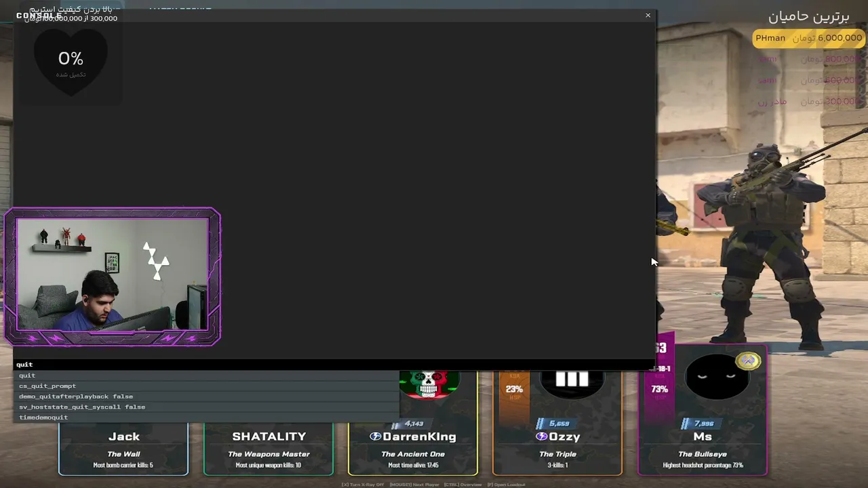The image size is (868, 488).
Task: Click Ms's 7,996 rating badge
Action: point(703,424)
